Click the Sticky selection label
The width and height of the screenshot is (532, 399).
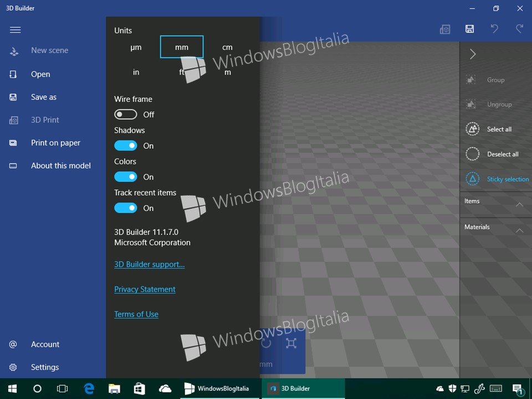point(508,179)
